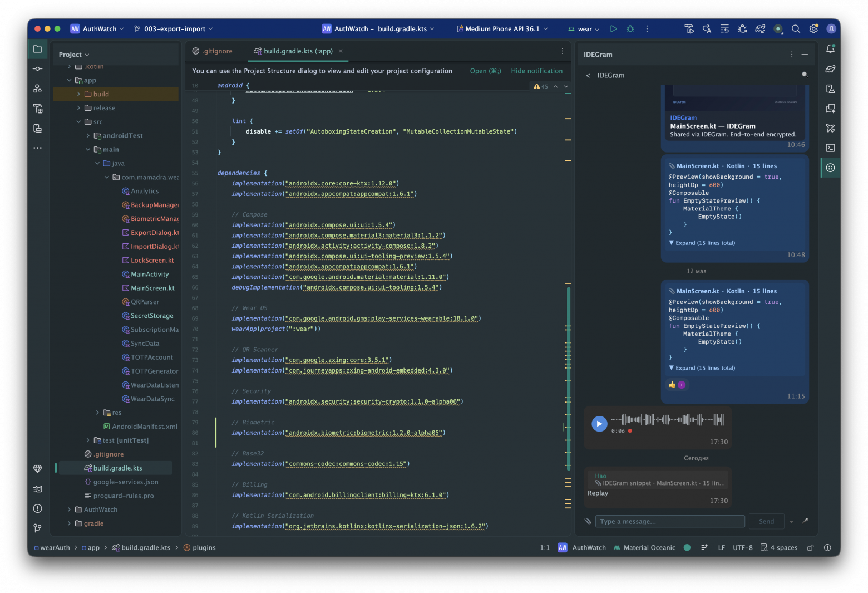
Task: Go back from IDEGram chat
Action: pyautogui.click(x=588, y=75)
